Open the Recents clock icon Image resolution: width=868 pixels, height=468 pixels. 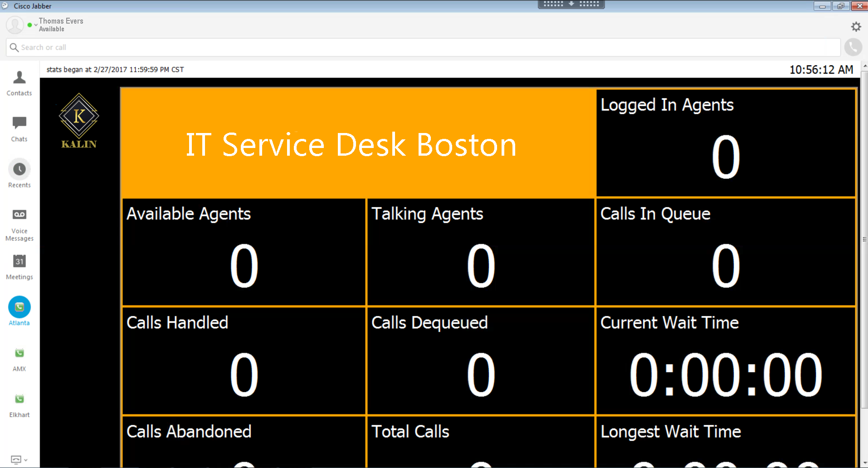20,169
